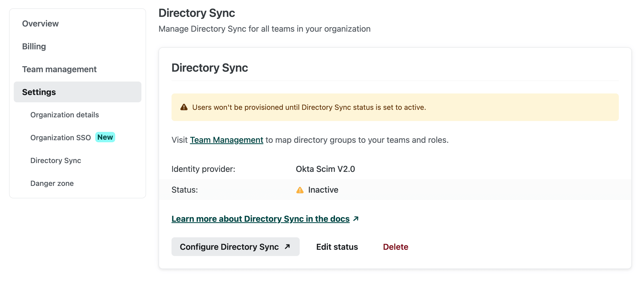Click the New badge next to Organization SSO
The image size is (644, 283).
pyautogui.click(x=105, y=137)
